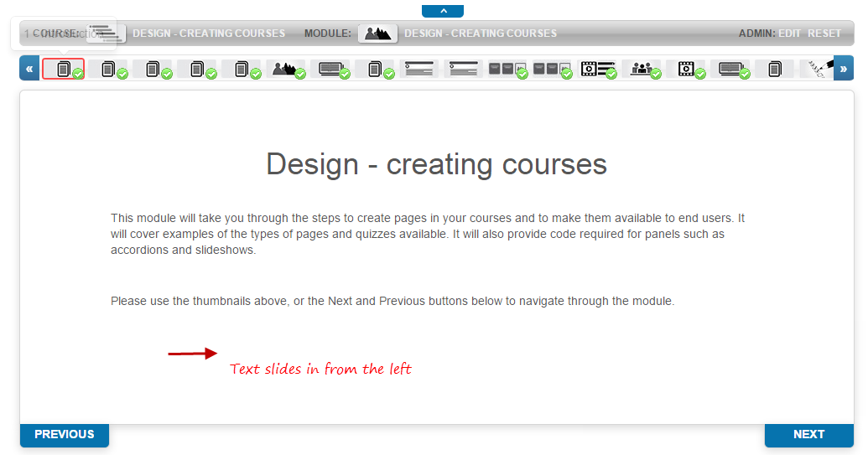
Task: Open the eighth thumbnail, a page icon after slideshow
Action: point(375,69)
